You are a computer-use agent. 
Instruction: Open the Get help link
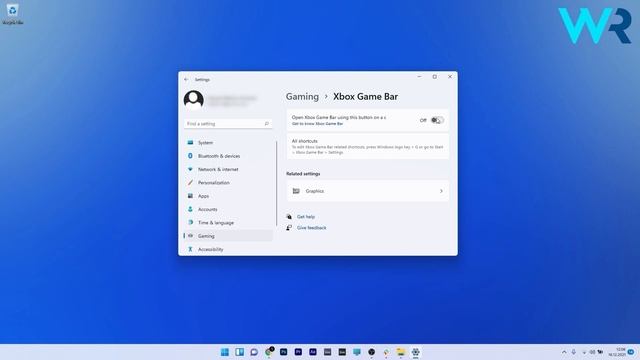click(306, 217)
